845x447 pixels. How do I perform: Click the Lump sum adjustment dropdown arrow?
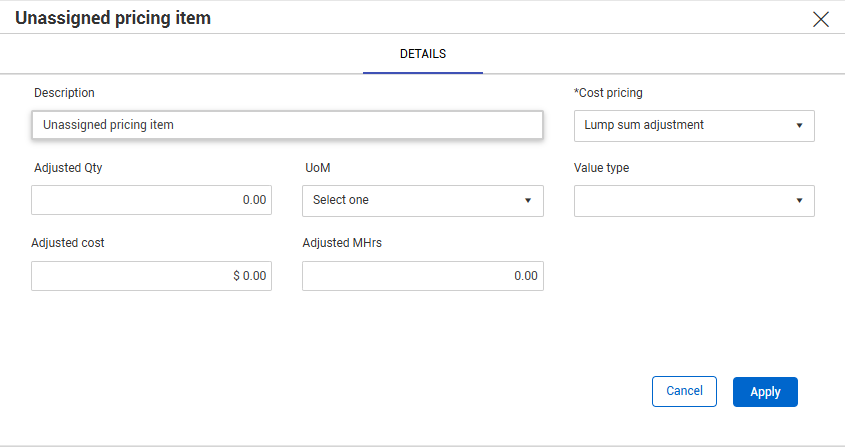pos(799,126)
